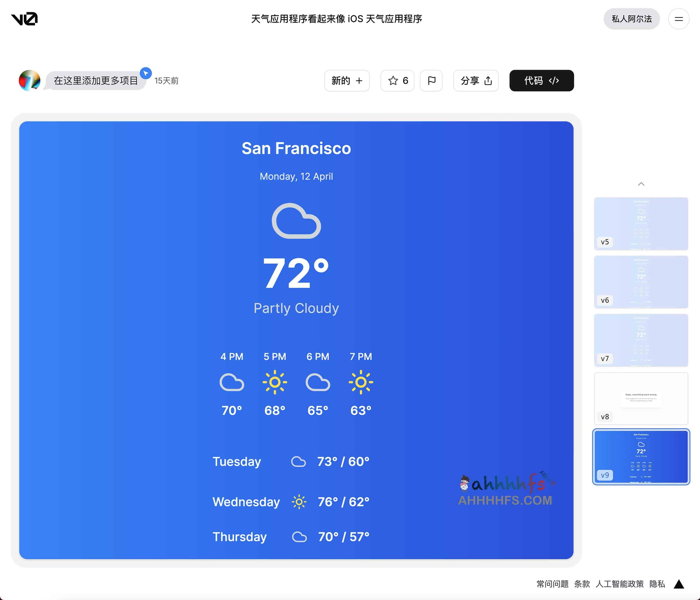
Task: Select the v5 version thumbnail
Action: tap(641, 223)
